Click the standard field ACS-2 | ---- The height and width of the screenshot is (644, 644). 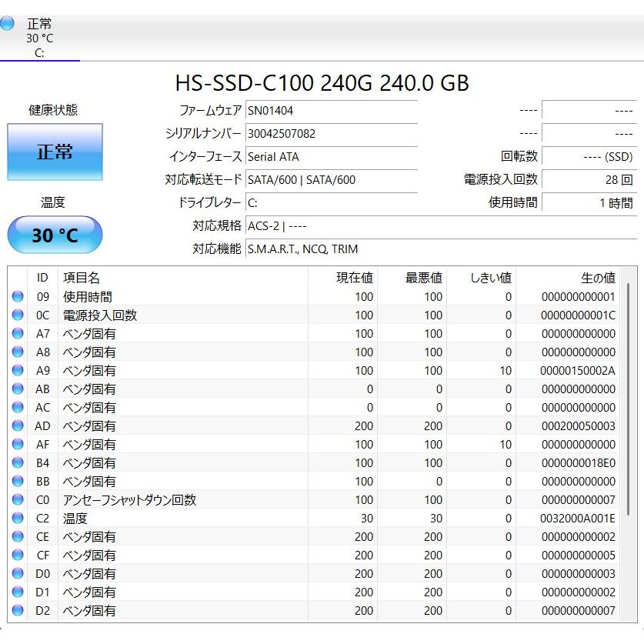pos(441,226)
